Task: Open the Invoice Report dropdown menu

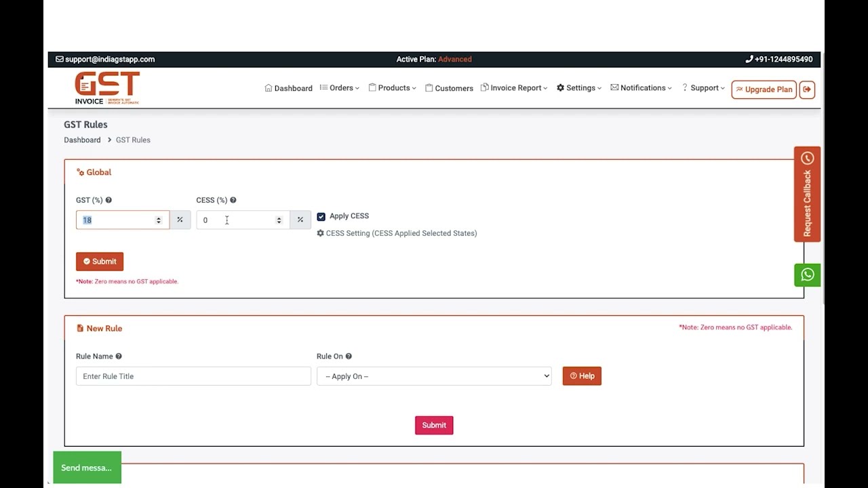Action: tap(514, 88)
